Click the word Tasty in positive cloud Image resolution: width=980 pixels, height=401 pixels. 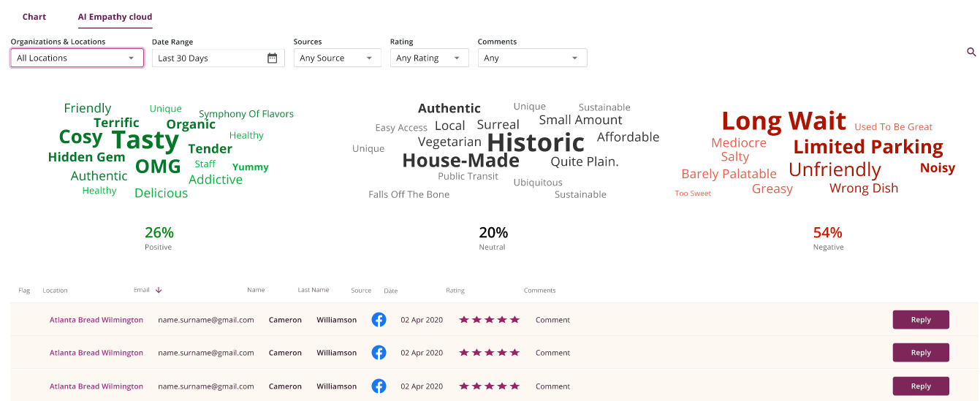coord(145,140)
